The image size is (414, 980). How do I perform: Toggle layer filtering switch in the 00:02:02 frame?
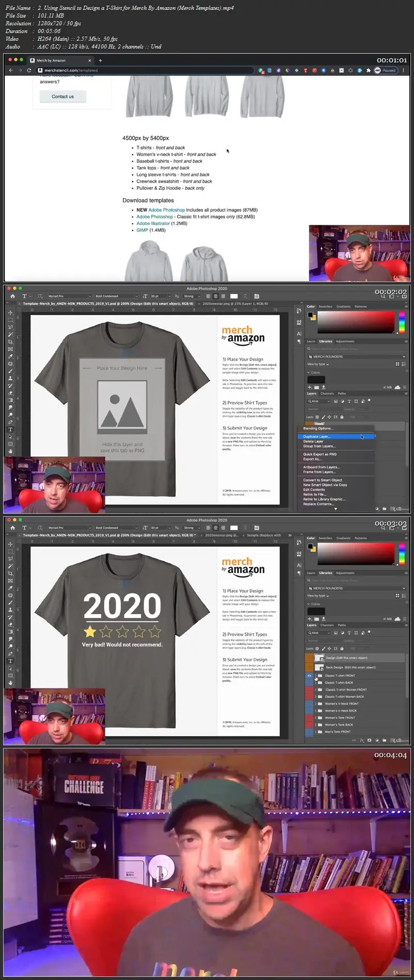pyautogui.click(x=369, y=400)
